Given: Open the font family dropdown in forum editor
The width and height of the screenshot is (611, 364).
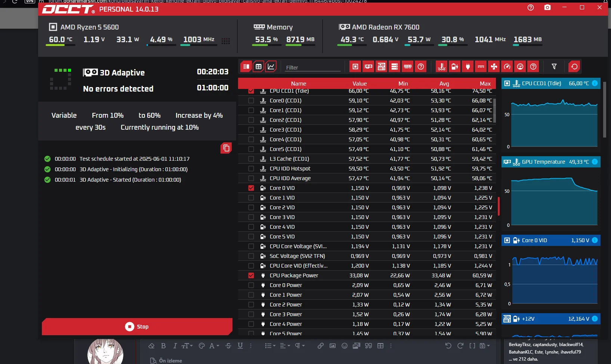Looking at the screenshot, I should [x=214, y=346].
